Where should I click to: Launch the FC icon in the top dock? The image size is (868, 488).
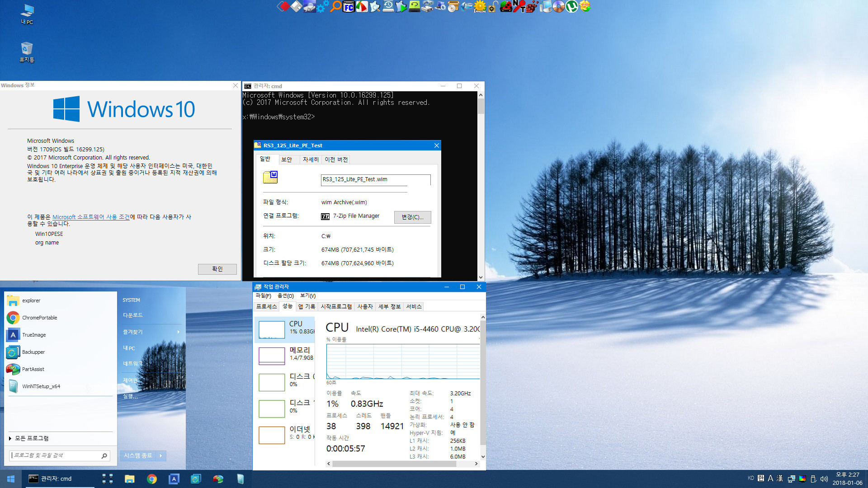pyautogui.click(x=349, y=7)
